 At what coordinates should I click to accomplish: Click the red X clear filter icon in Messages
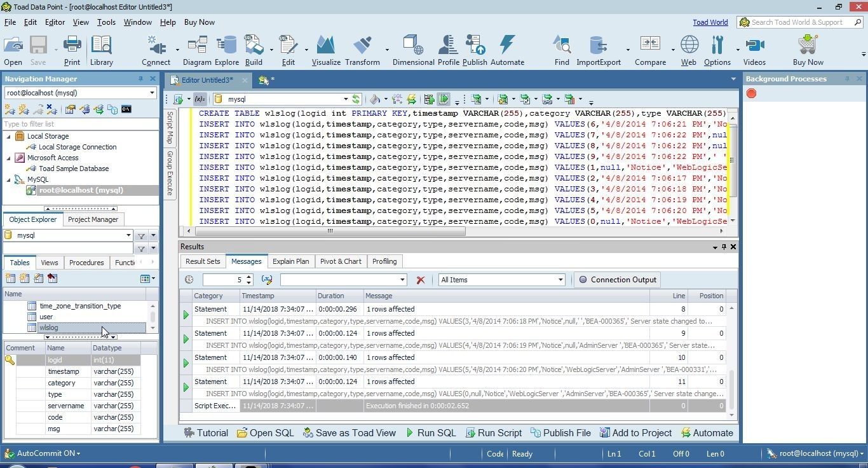coord(420,280)
